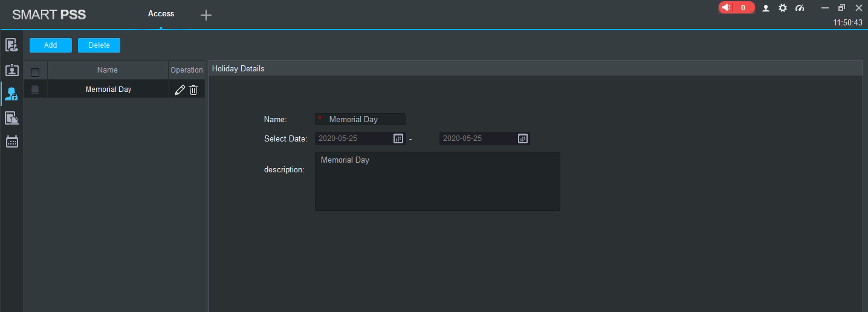This screenshot has height=312, width=868.
Task: Click the plus to add a new tab
Action: pyautogui.click(x=206, y=15)
